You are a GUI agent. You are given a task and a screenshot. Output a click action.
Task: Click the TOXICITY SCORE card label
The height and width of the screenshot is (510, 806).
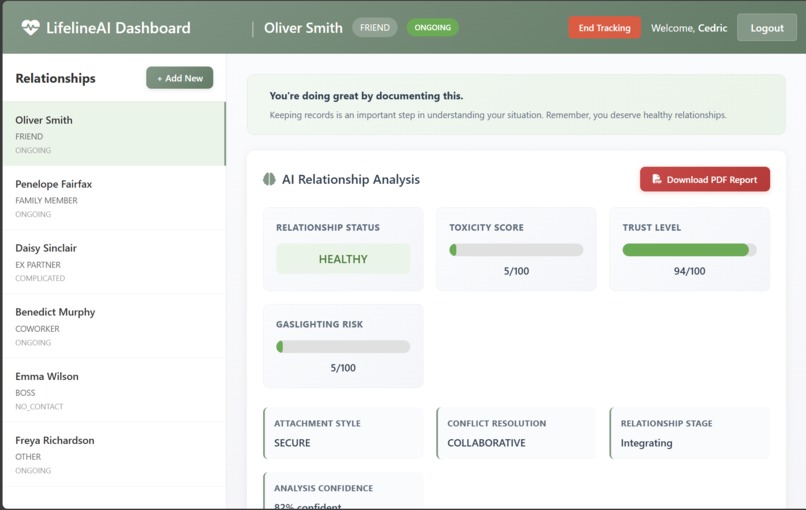point(486,227)
